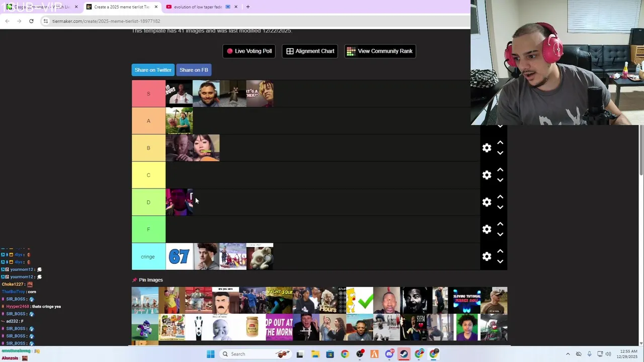The height and width of the screenshot is (362, 644).
Task: Close the evolution of low taper fade tab
Action: [235, 7]
